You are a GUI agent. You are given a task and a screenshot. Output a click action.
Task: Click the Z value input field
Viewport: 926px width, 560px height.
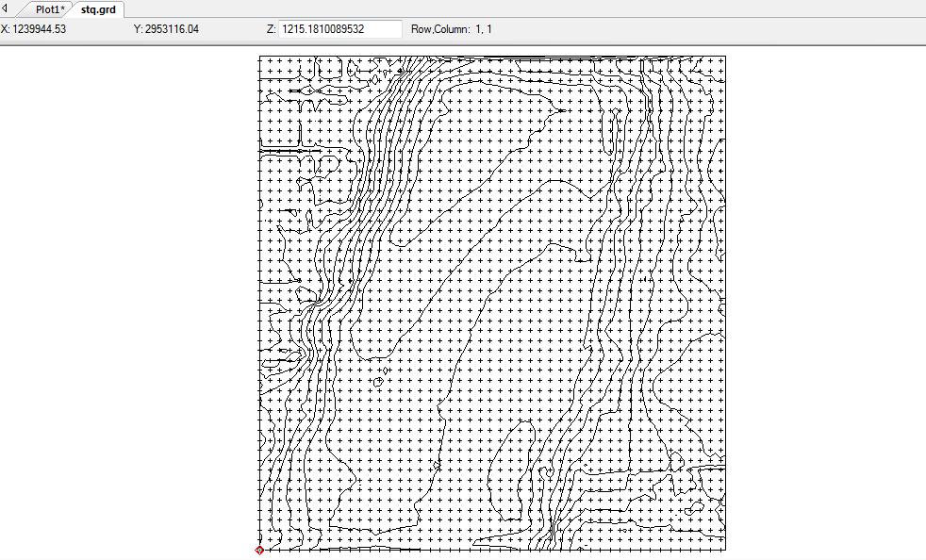coord(340,29)
